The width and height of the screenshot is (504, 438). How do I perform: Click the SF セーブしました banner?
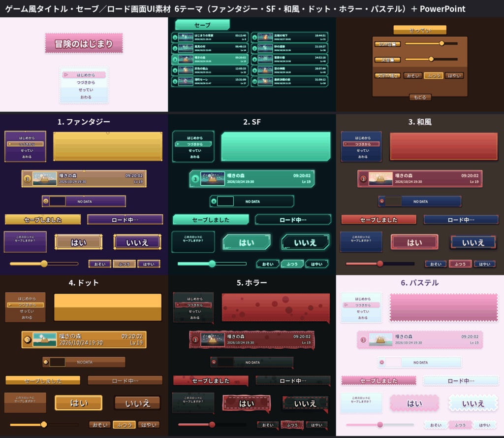211,219
